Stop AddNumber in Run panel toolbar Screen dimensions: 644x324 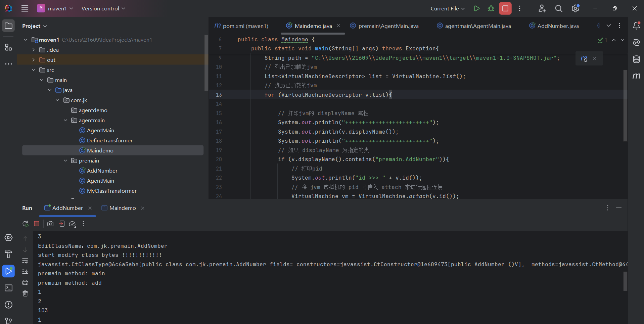(x=37, y=224)
